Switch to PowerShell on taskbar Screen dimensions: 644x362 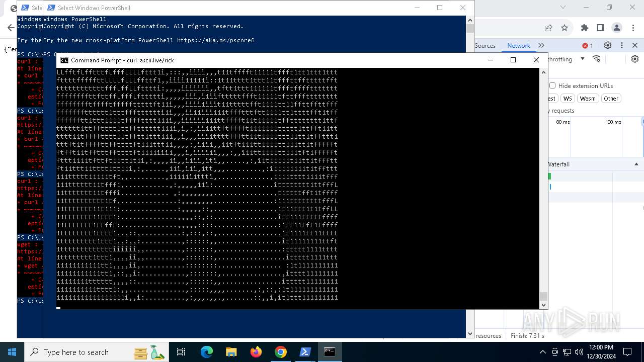coord(305,352)
